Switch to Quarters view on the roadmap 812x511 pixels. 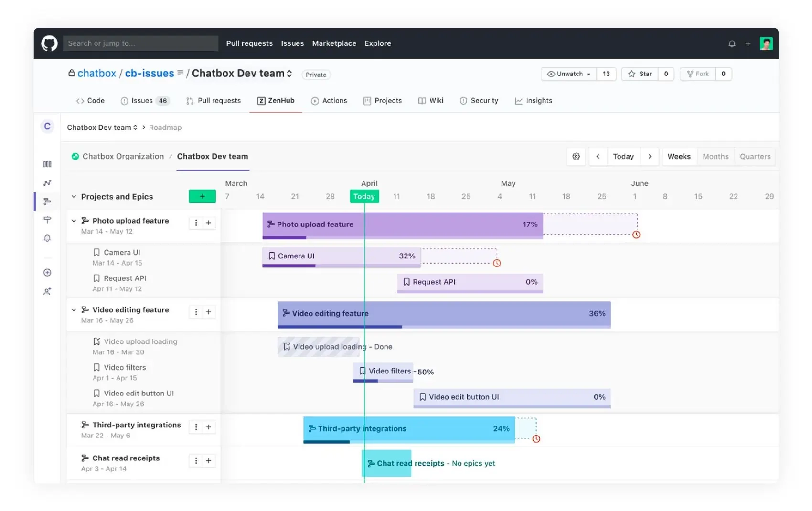coord(755,157)
